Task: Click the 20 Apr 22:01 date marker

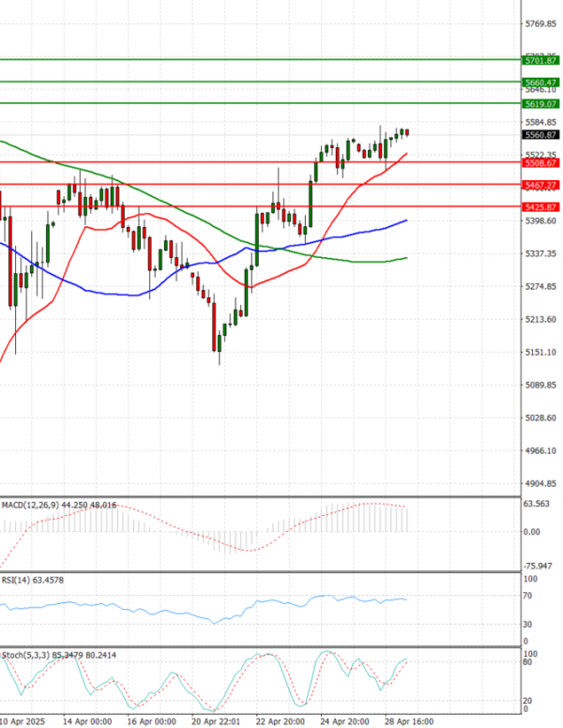Action: point(218,721)
